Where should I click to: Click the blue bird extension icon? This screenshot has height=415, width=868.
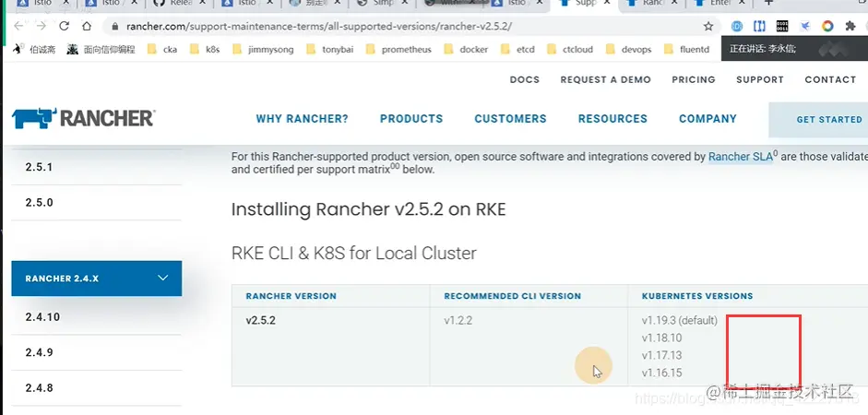point(805,26)
